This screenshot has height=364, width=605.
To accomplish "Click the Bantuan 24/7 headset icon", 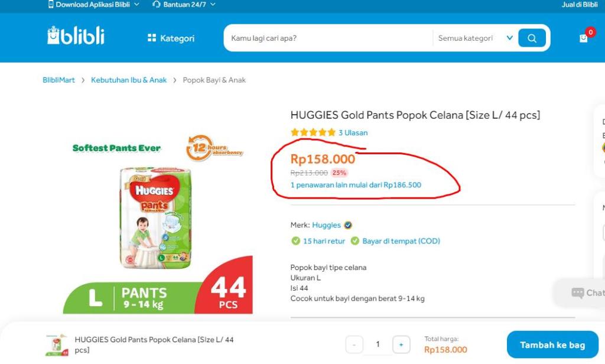I will (x=157, y=5).
